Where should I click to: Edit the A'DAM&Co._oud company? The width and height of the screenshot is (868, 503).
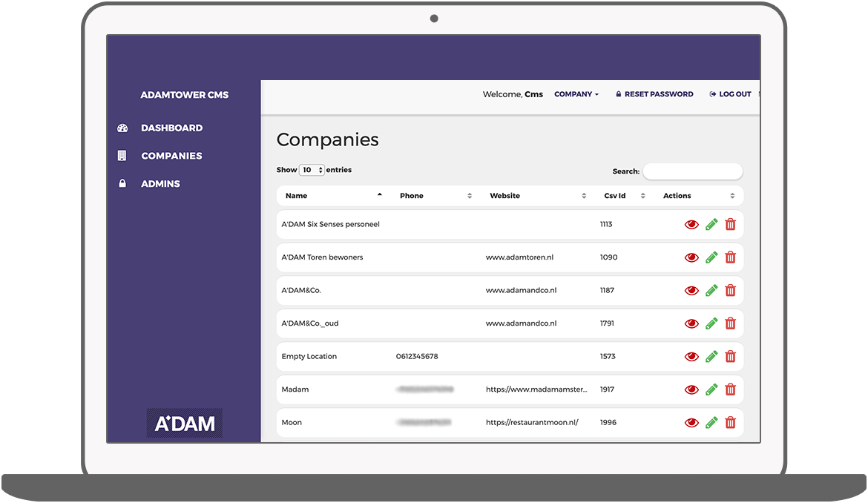coord(712,323)
